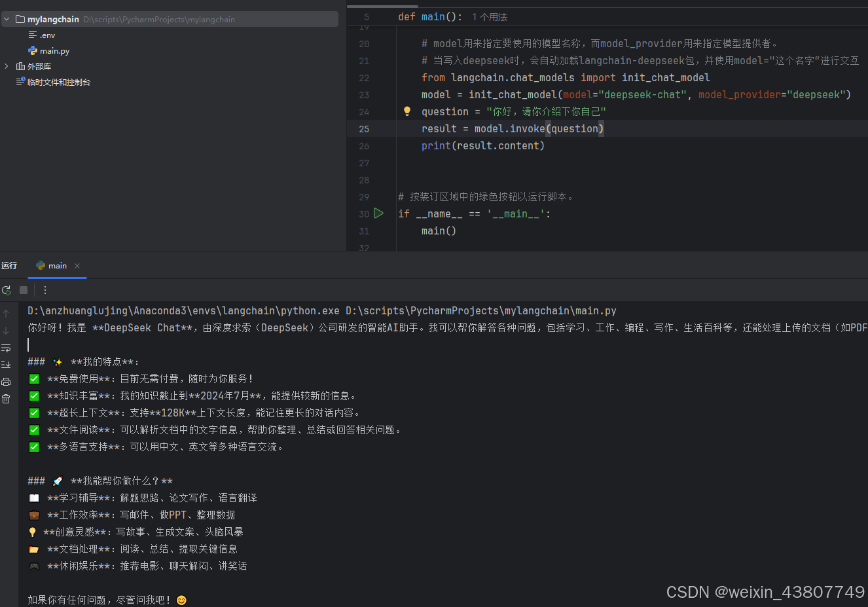Open more run toolbar options
This screenshot has height=607, width=868.
click(x=45, y=290)
